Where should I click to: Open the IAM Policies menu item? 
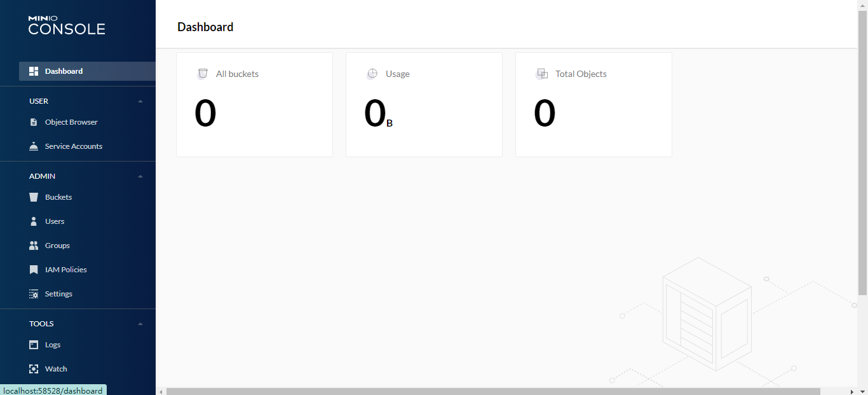coord(65,270)
